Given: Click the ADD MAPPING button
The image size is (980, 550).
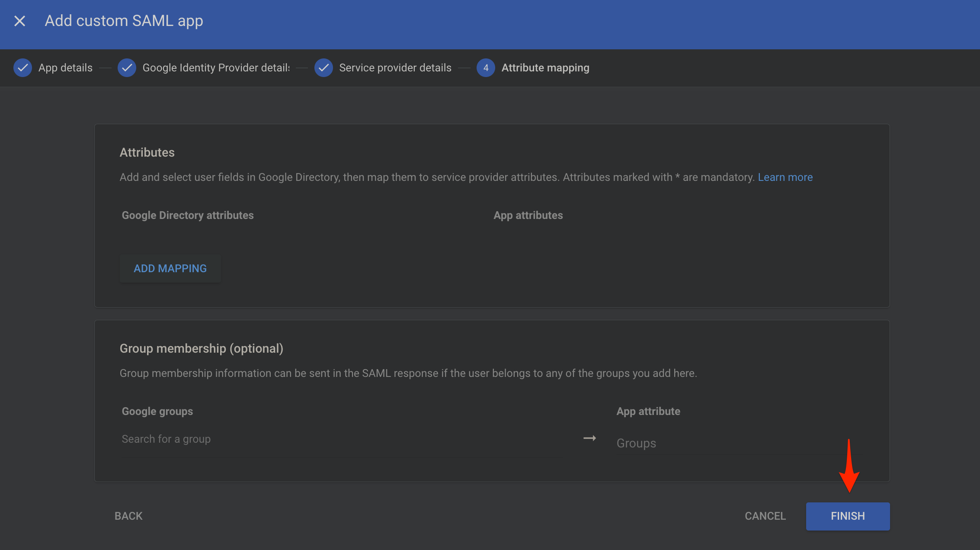Looking at the screenshot, I should coord(170,268).
